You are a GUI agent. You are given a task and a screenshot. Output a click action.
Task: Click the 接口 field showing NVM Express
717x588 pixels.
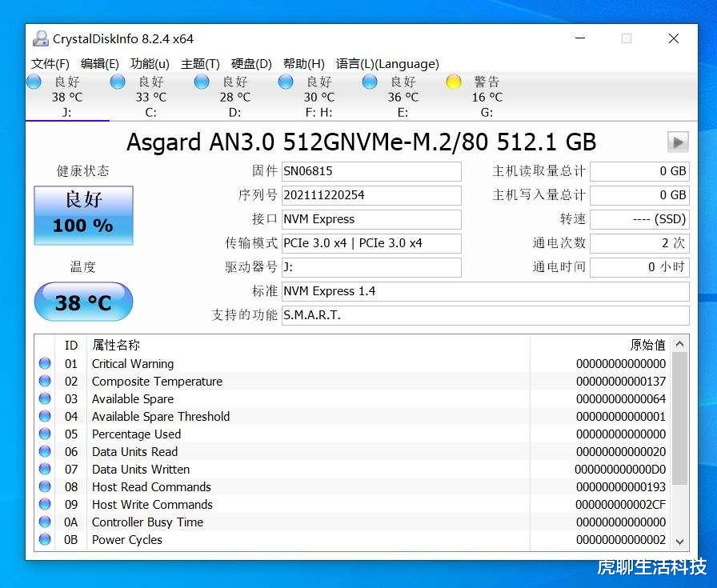371,219
